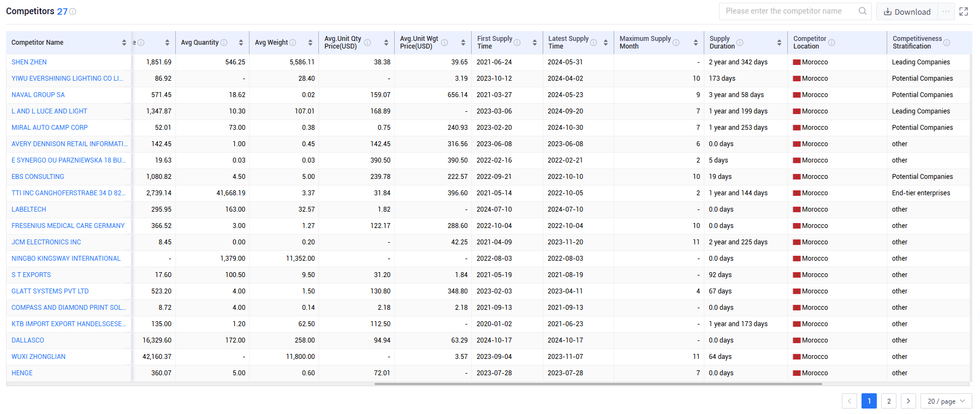980x414 pixels.
Task: Open TTI INC GANGHOFERSTRABE link
Action: (x=69, y=193)
